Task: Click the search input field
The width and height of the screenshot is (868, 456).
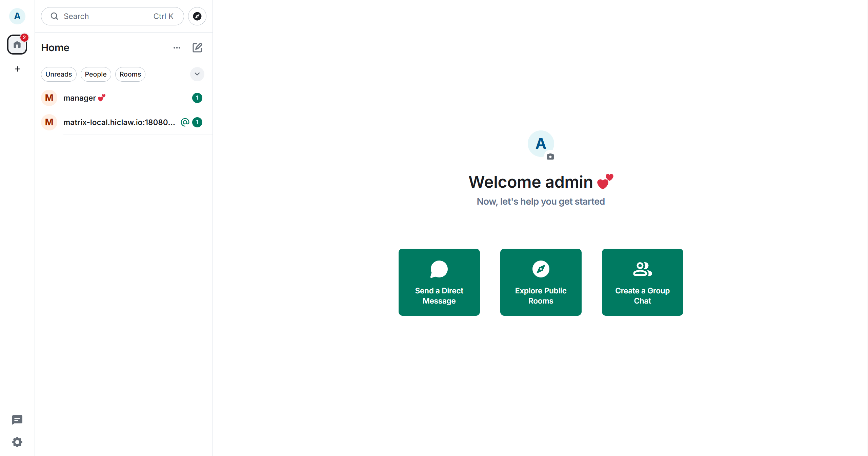Action: point(102,16)
